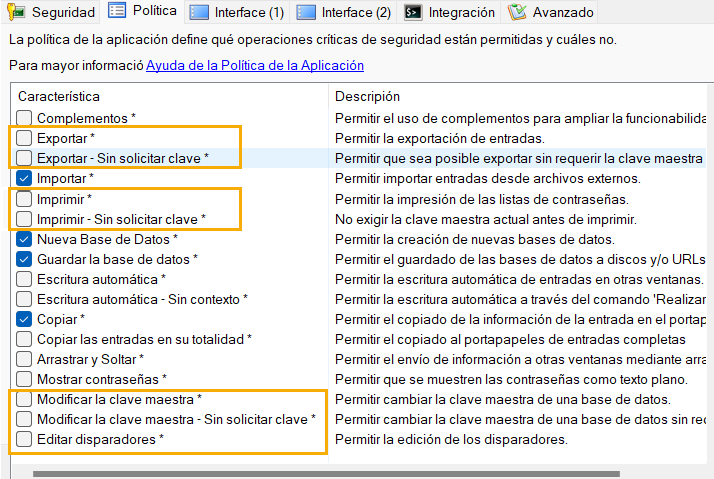Image resolution: width=714 pixels, height=479 pixels.
Task: Uncheck Guardar la base de datos checkbox
Action: pos(24,259)
